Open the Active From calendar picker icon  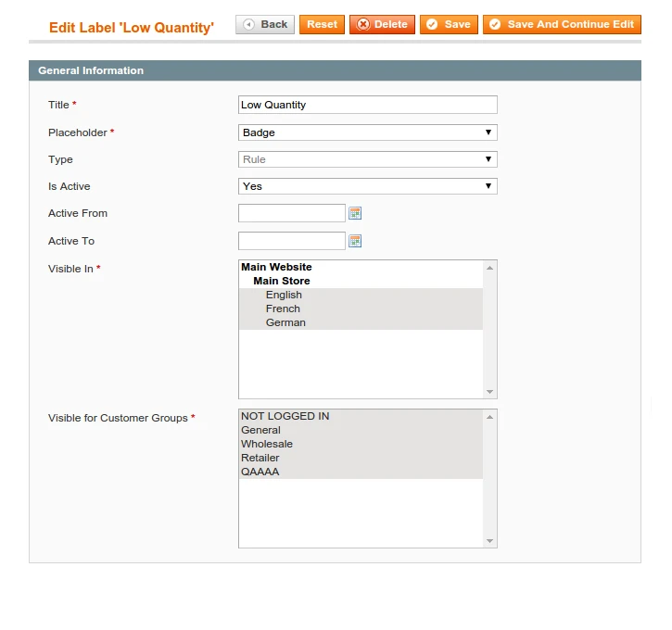pos(355,213)
